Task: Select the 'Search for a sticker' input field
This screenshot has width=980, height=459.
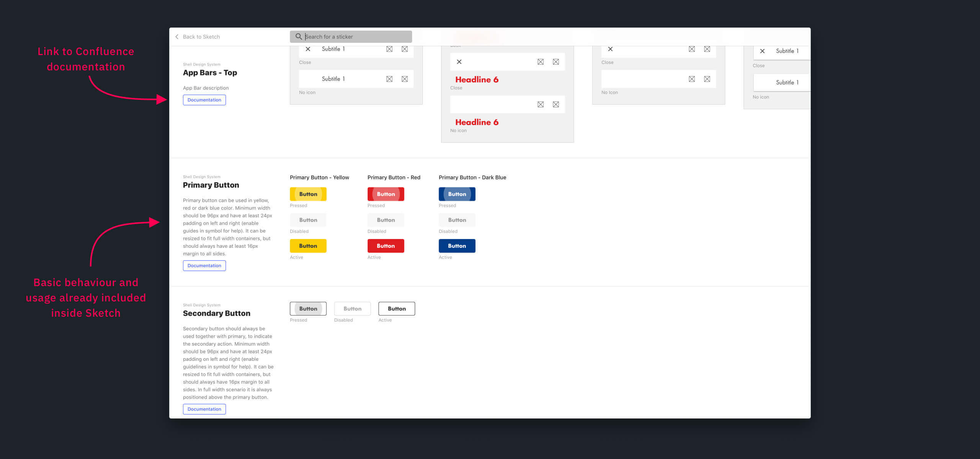Action: pos(356,36)
